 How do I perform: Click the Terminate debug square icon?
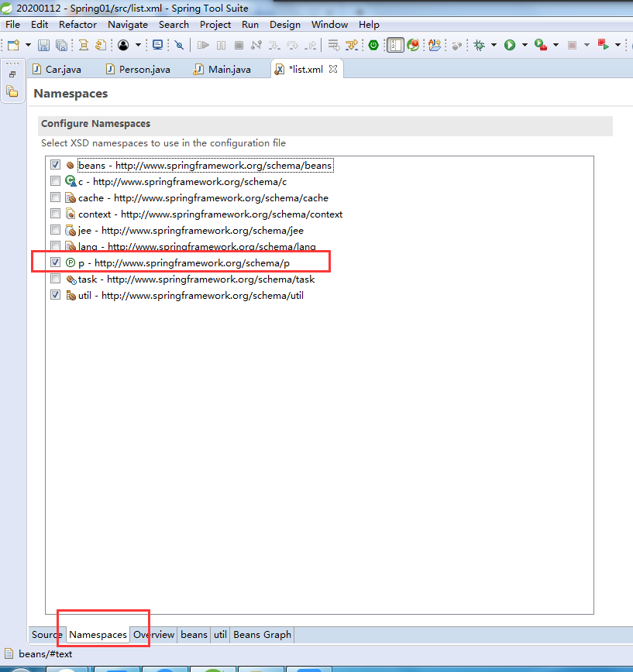(x=239, y=45)
